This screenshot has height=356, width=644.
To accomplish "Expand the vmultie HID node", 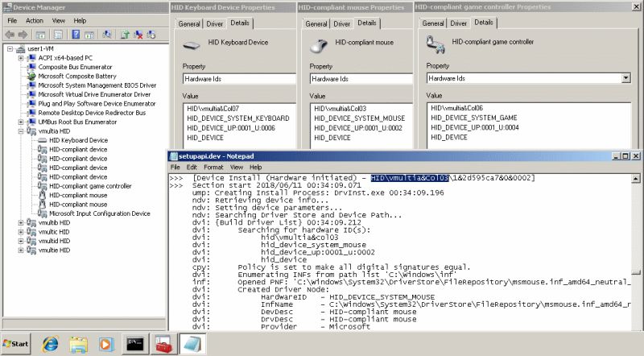I will tap(21, 250).
